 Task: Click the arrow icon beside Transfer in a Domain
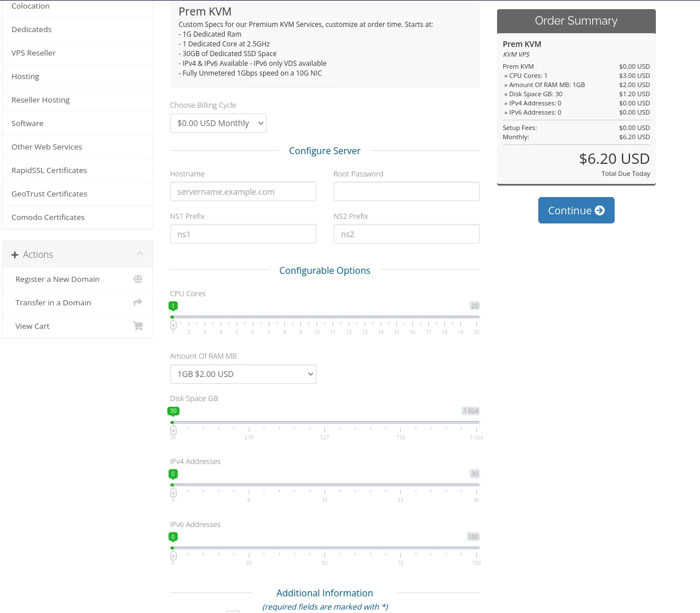(138, 302)
